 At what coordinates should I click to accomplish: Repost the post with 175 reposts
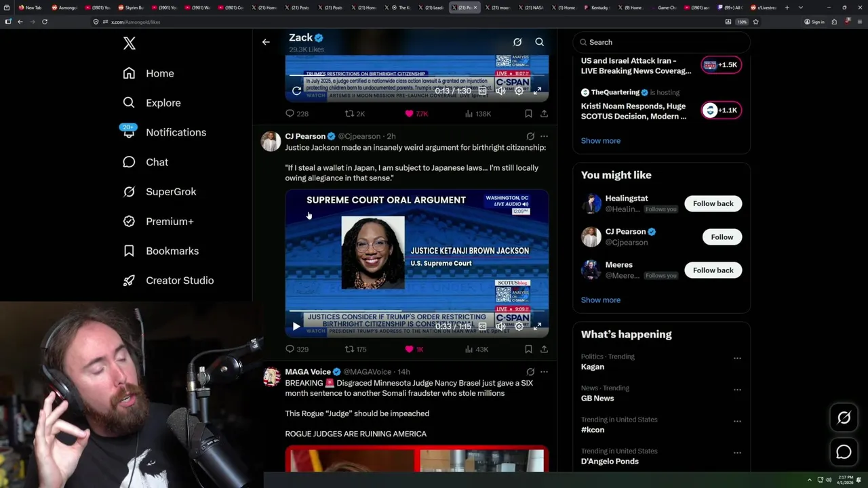point(355,349)
